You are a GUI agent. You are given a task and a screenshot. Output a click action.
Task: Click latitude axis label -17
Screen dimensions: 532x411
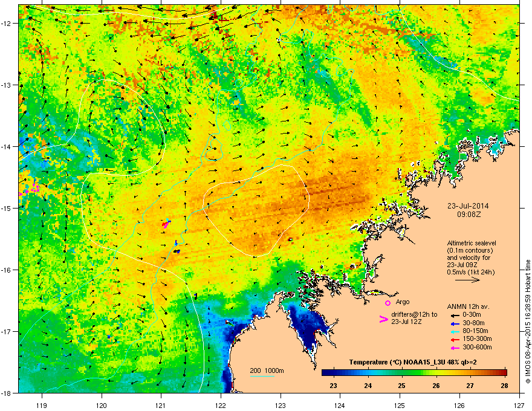point(6,331)
